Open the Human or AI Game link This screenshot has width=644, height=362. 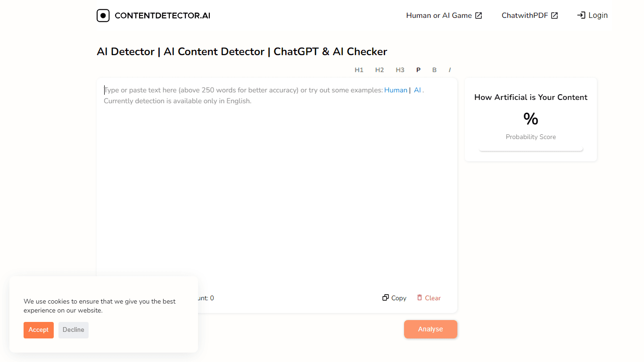pyautogui.click(x=444, y=16)
